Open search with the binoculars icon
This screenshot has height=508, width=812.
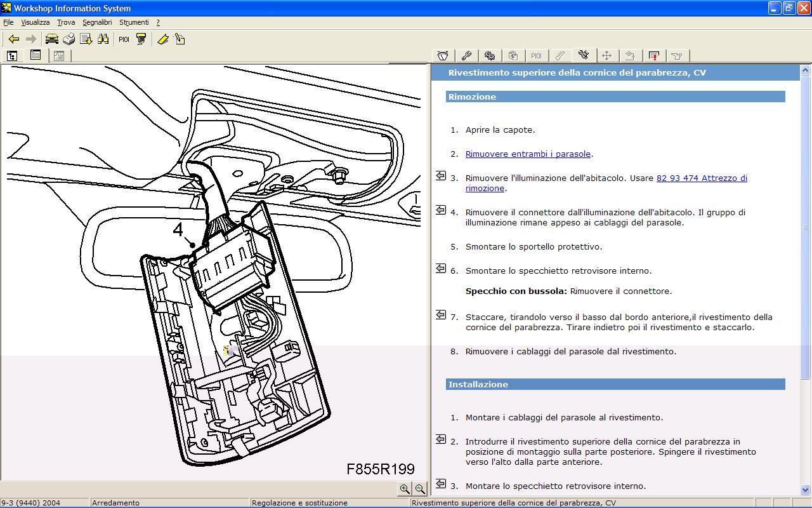click(103, 39)
